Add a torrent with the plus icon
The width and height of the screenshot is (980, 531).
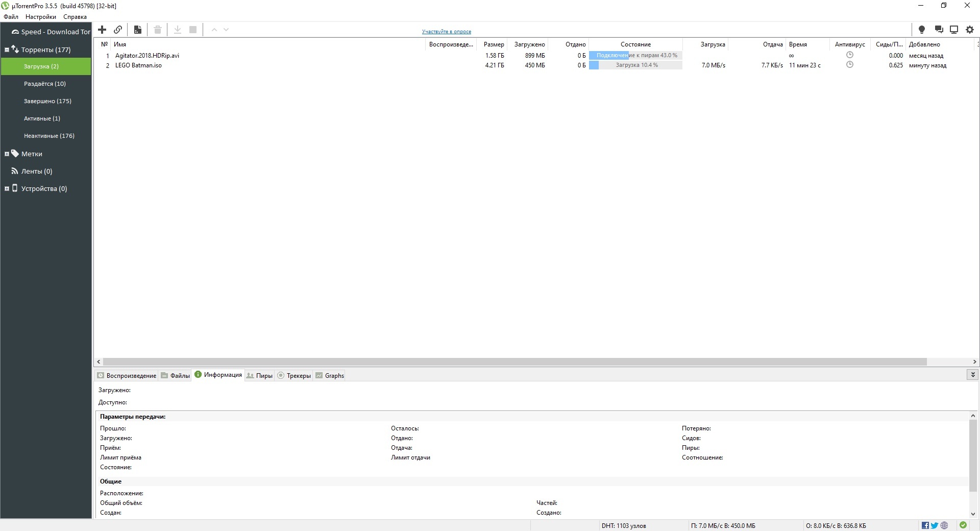(x=102, y=30)
